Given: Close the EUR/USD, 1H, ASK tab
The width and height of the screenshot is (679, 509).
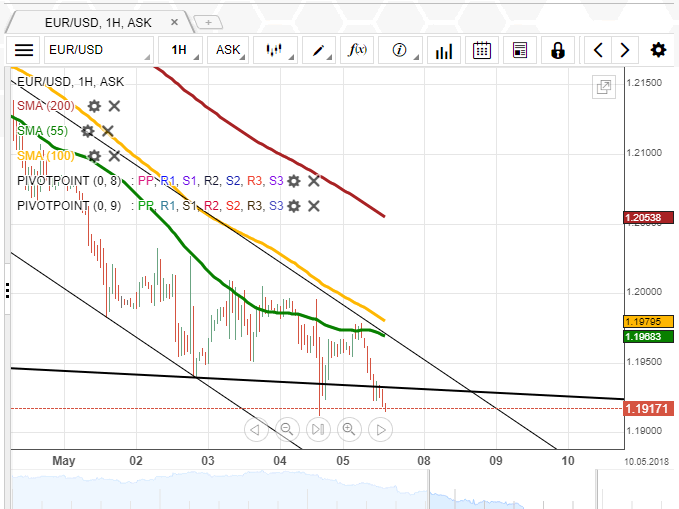Looking at the screenshot, I should click(174, 22).
